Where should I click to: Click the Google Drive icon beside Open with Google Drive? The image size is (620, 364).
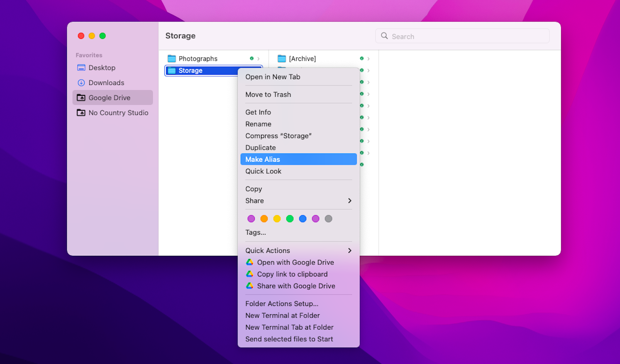[x=250, y=262]
